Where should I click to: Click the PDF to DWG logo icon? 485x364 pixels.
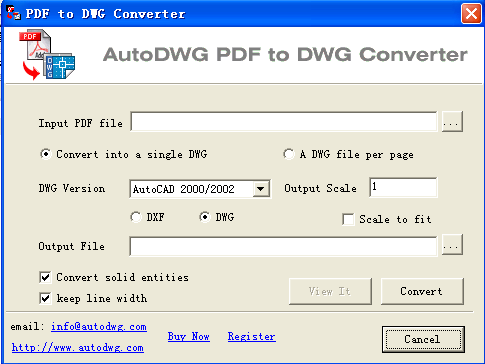(x=47, y=55)
